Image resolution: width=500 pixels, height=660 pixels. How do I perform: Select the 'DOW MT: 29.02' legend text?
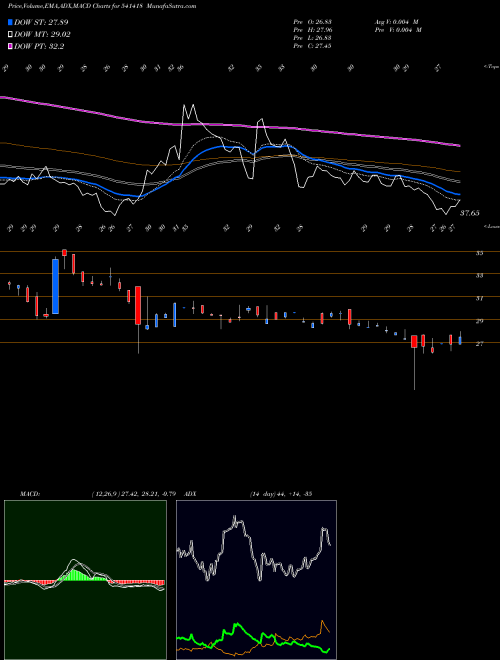(x=43, y=35)
